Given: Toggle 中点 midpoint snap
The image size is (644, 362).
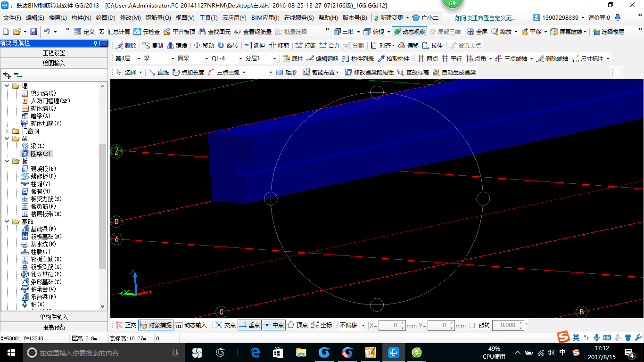Looking at the screenshot, I should coord(273,325).
